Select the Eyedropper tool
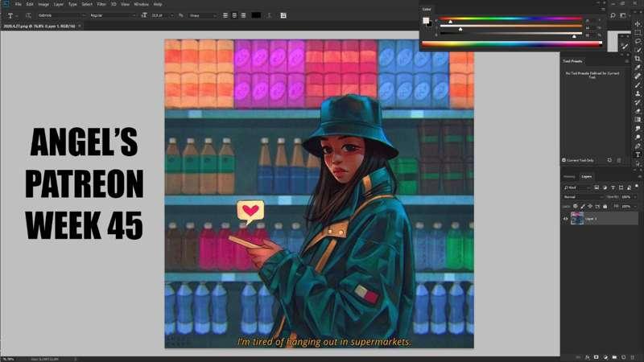This screenshot has height=362, width=644. tap(638, 68)
